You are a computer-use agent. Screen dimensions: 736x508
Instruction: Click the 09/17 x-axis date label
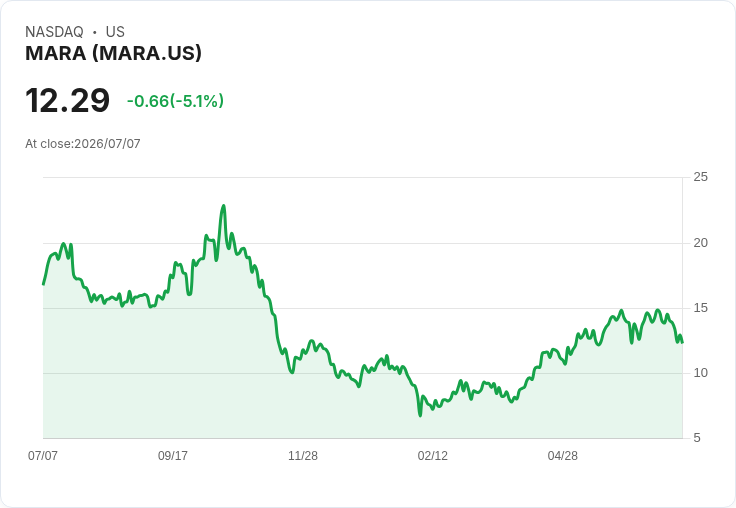pos(173,455)
